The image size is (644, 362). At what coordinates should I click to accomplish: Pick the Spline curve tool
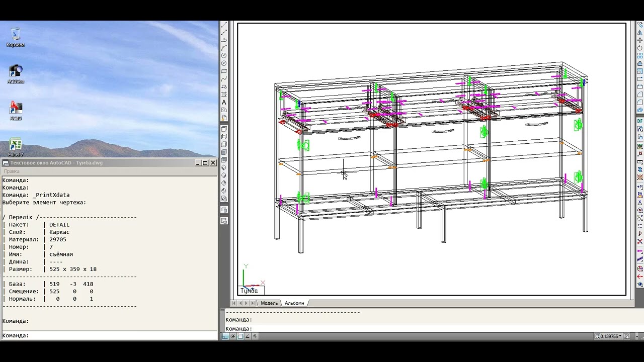coord(224,79)
